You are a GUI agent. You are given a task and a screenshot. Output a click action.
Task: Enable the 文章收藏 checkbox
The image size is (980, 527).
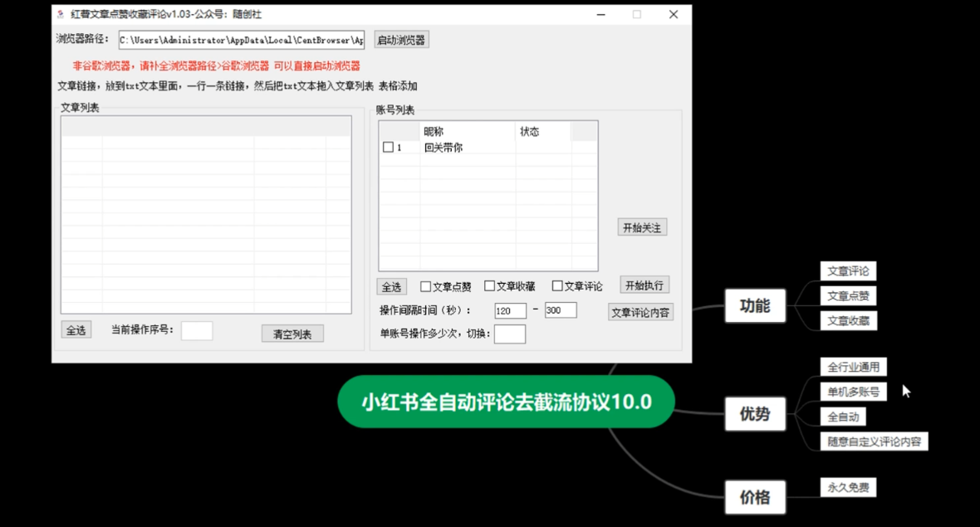(x=489, y=286)
